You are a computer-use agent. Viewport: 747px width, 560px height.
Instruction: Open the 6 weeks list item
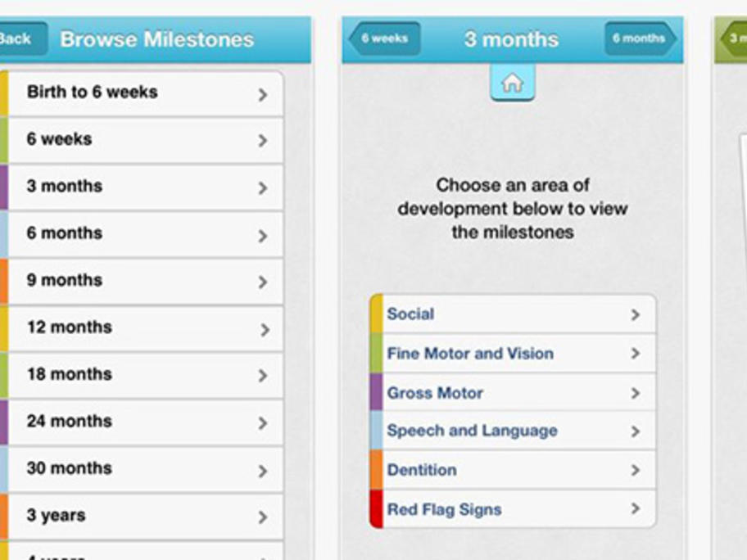pos(142,140)
